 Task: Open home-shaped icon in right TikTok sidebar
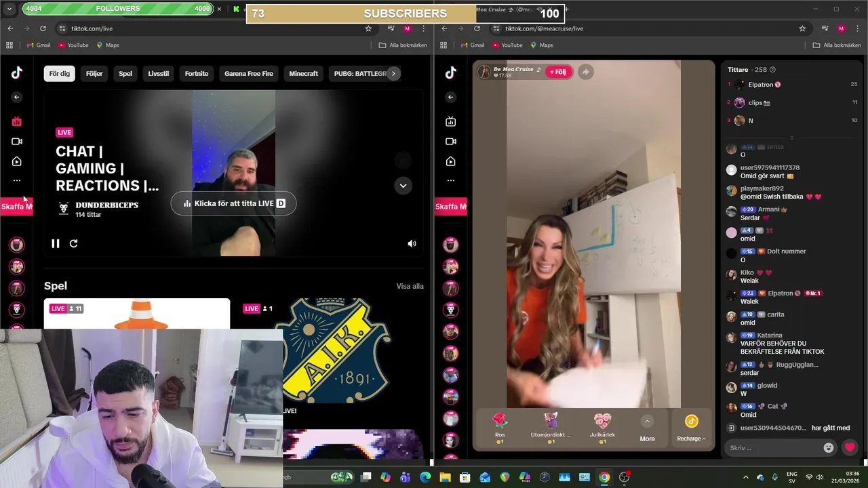(x=451, y=161)
